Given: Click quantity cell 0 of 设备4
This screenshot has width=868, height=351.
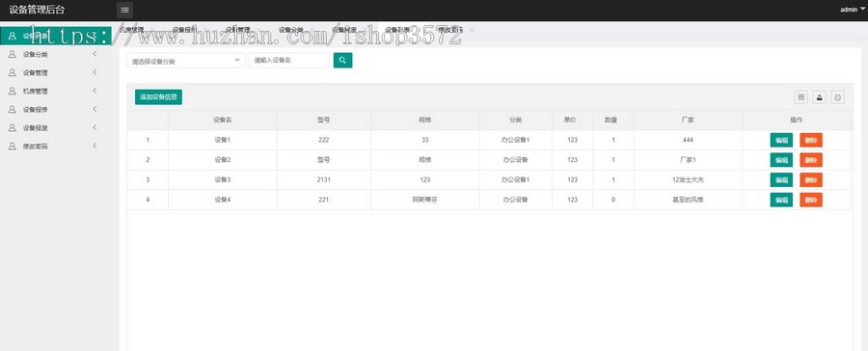Looking at the screenshot, I should pos(613,200).
